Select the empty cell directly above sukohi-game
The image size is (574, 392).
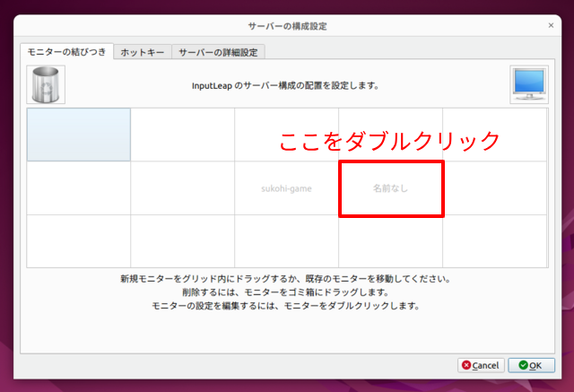pyautogui.click(x=286, y=135)
